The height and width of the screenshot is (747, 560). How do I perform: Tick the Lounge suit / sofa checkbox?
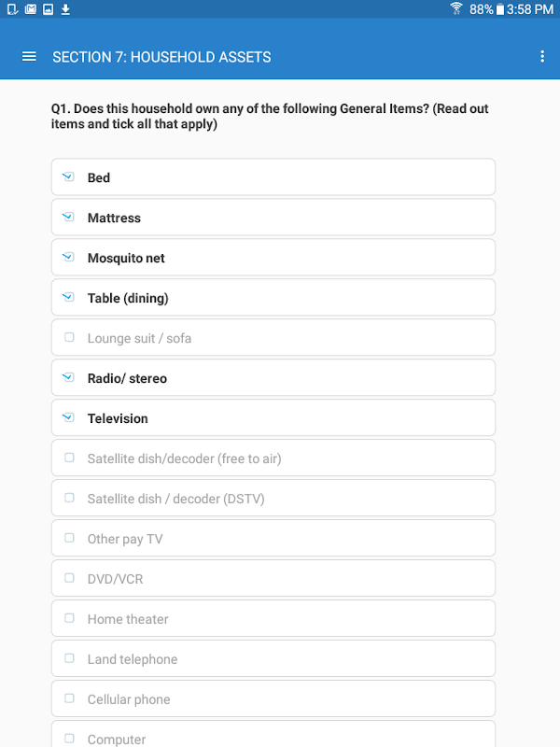(x=69, y=338)
